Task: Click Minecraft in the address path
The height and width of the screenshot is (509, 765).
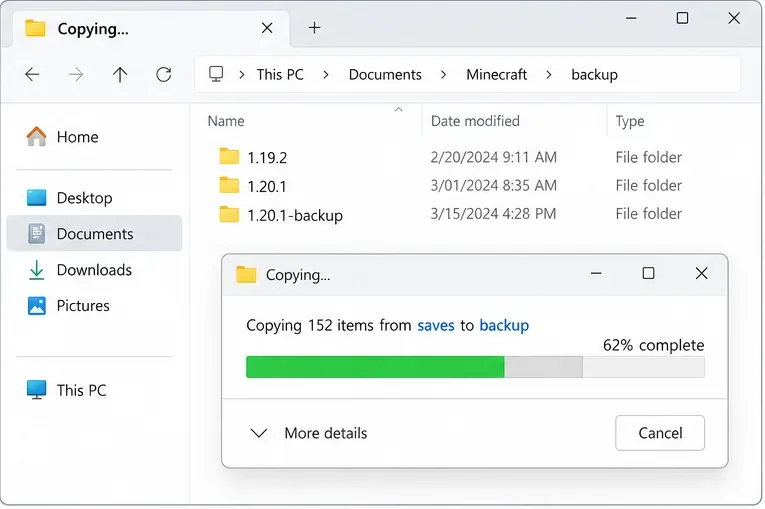Action: [497, 75]
